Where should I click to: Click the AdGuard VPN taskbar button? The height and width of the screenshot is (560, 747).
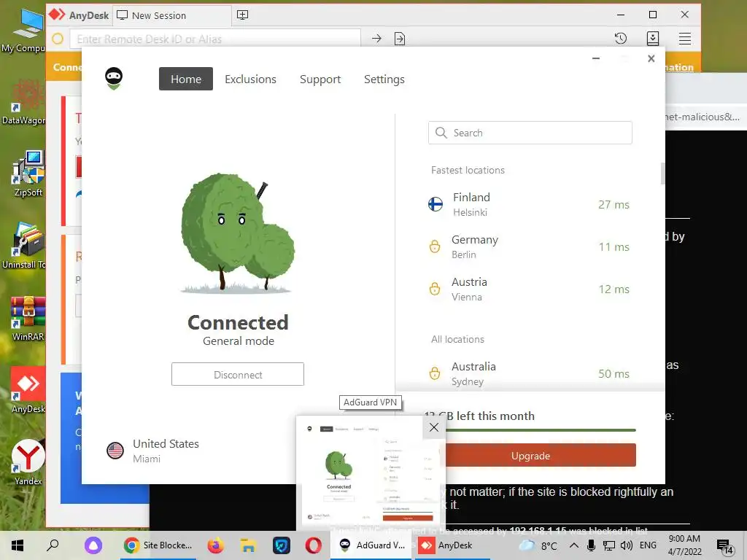point(372,545)
